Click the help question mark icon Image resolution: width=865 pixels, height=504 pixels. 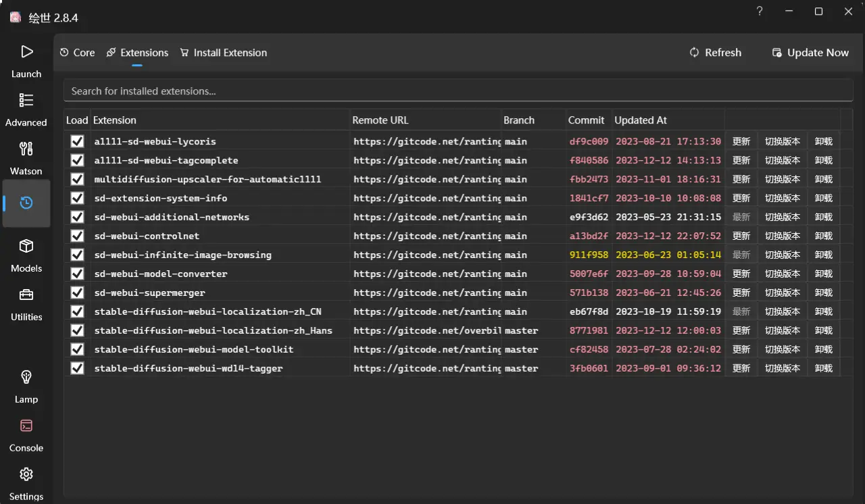760,11
